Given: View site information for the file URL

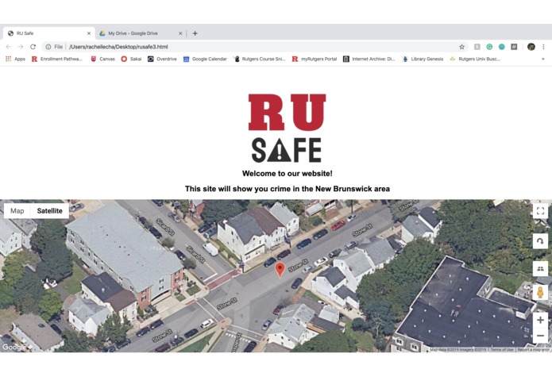Looking at the screenshot, I should 48,47.
